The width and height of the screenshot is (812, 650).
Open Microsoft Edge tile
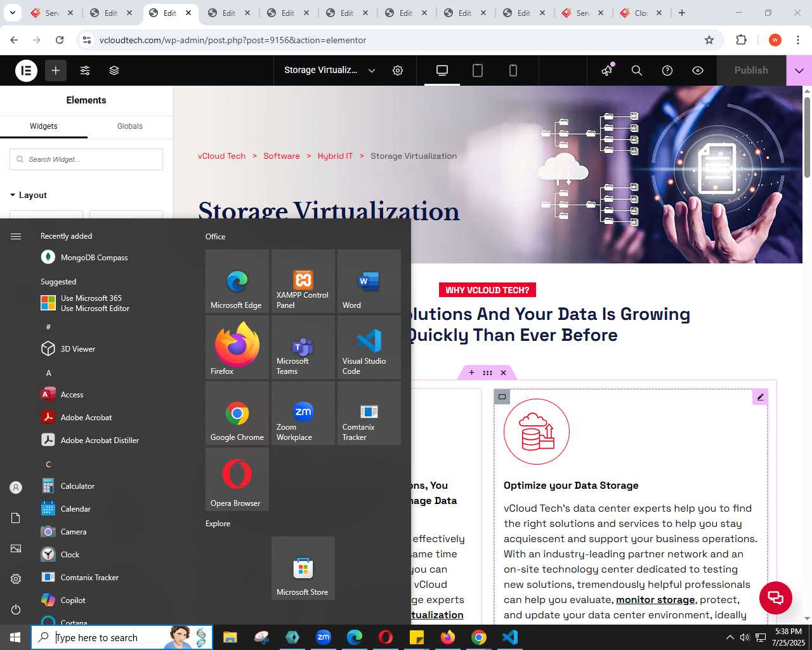237,281
